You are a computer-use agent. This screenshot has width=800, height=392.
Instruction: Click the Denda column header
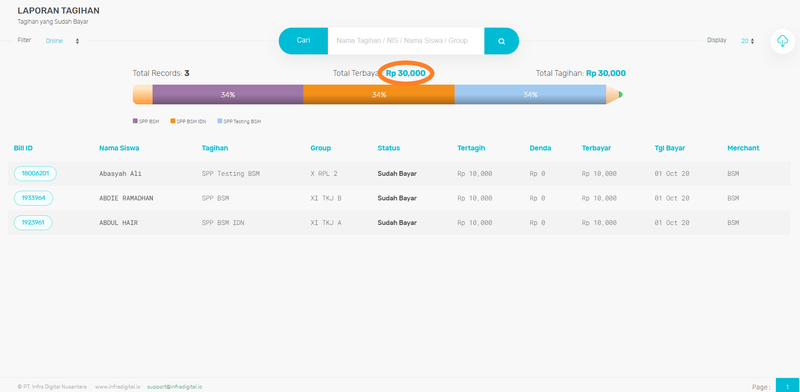click(x=540, y=148)
